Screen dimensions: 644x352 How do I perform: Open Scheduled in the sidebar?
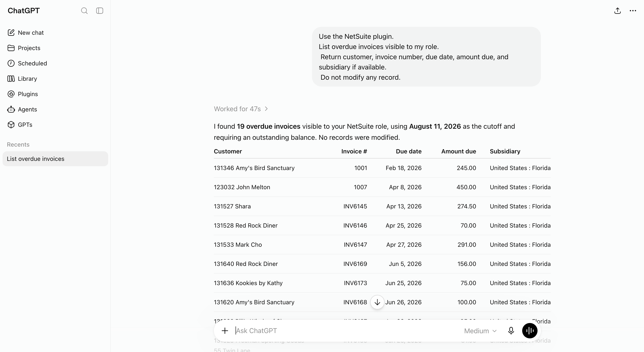(55, 63)
